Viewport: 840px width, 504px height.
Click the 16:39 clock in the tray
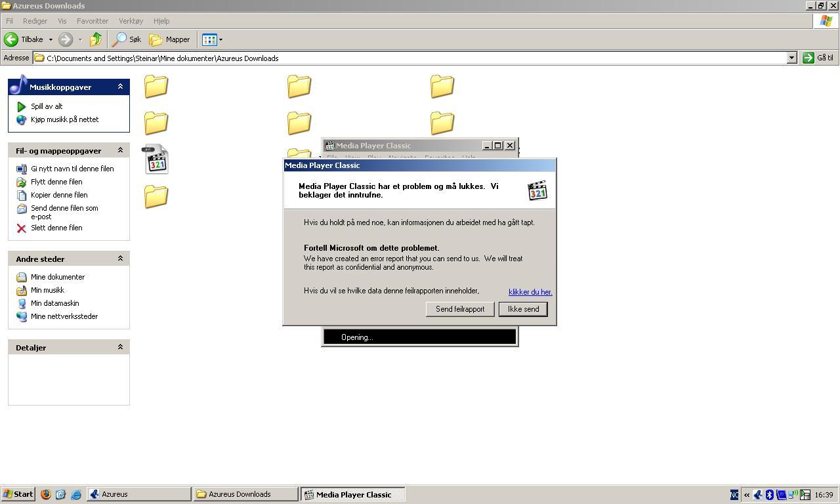tap(824, 495)
